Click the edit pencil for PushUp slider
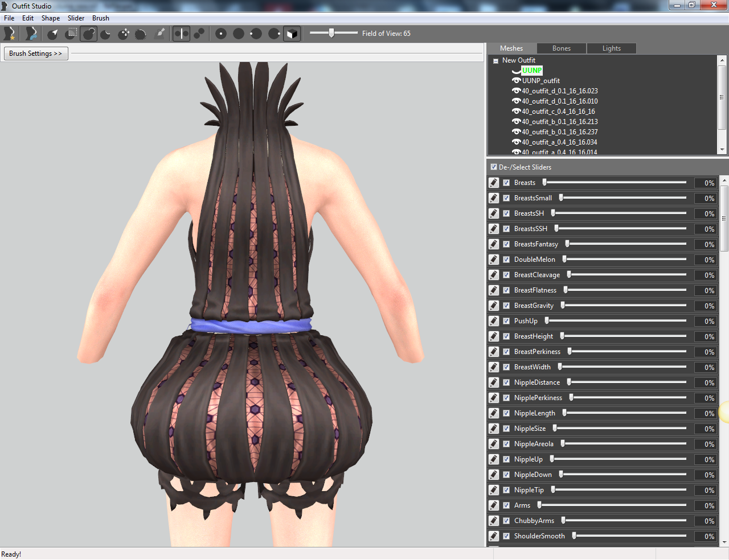The image size is (729, 560). pos(494,321)
